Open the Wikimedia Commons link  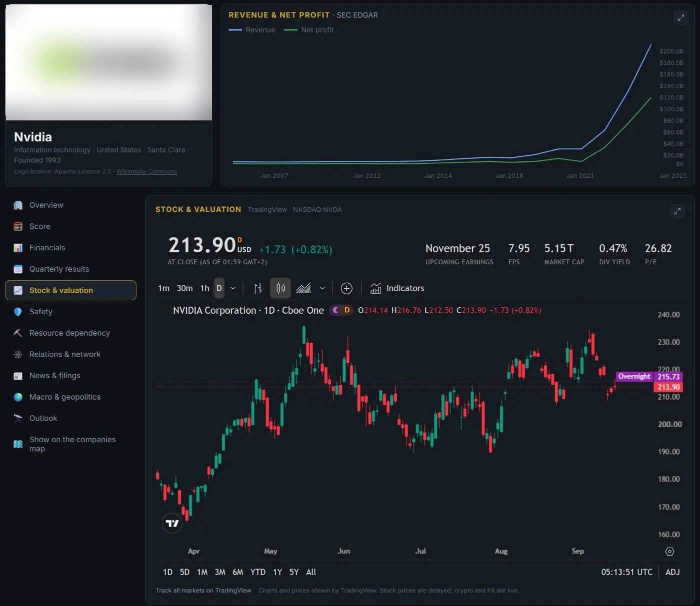(x=147, y=171)
